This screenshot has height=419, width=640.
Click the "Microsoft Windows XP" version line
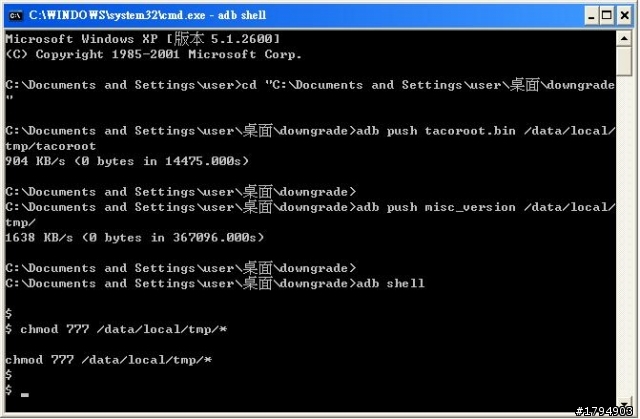point(143,39)
